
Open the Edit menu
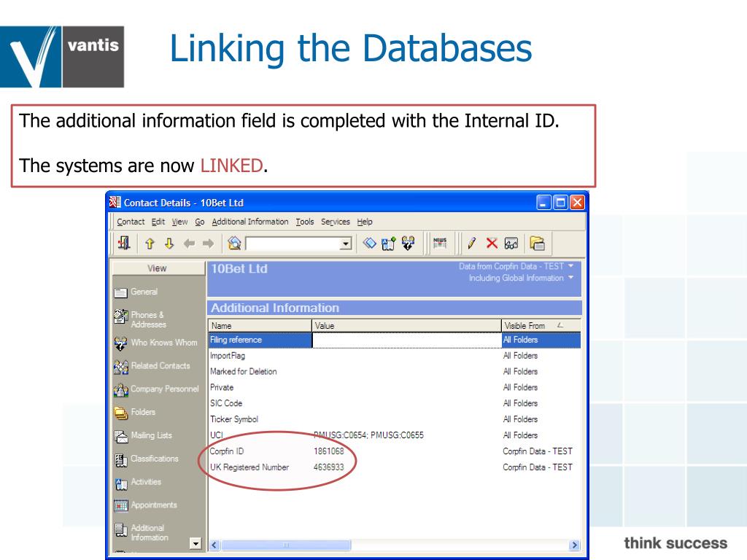158,222
